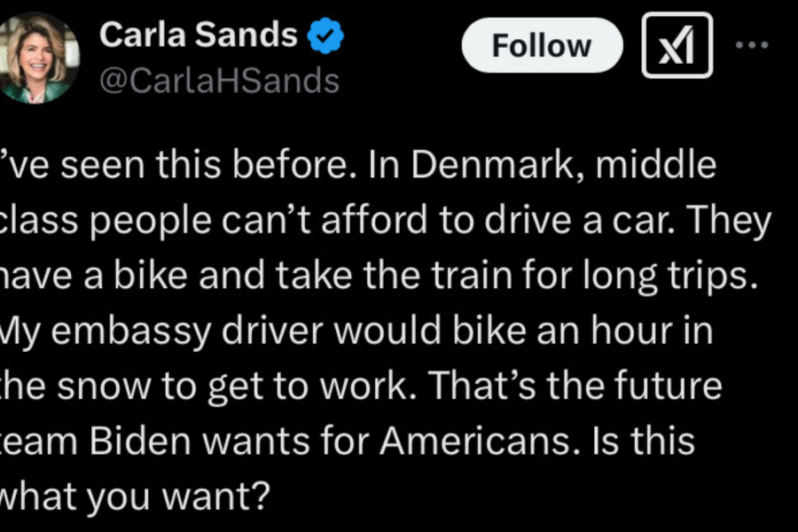Open the @CarlaHSands handle link
The image size is (798, 532).
[x=219, y=82]
